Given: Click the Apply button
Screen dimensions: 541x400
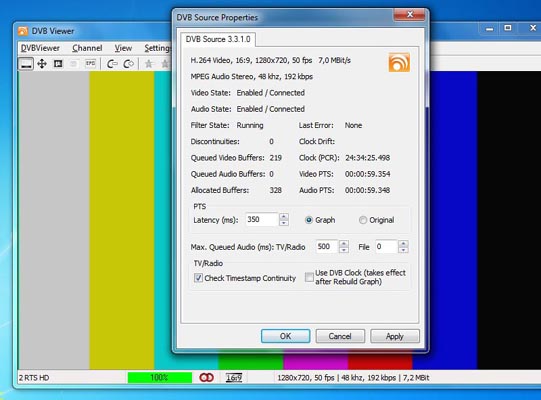Looking at the screenshot, I should [395, 336].
